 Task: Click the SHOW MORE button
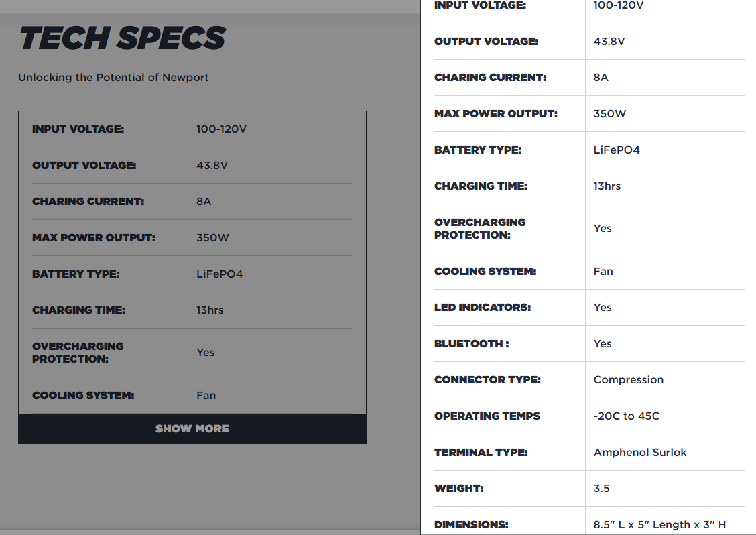pos(192,428)
